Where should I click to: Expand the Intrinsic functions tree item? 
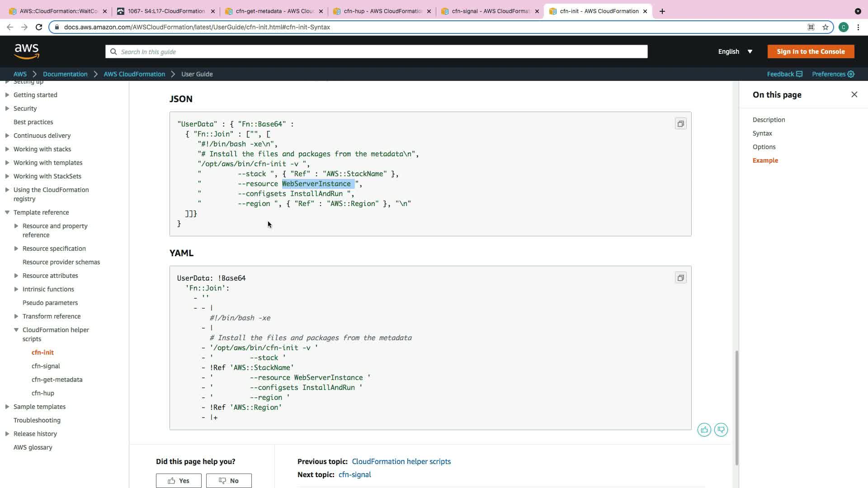pos(16,289)
